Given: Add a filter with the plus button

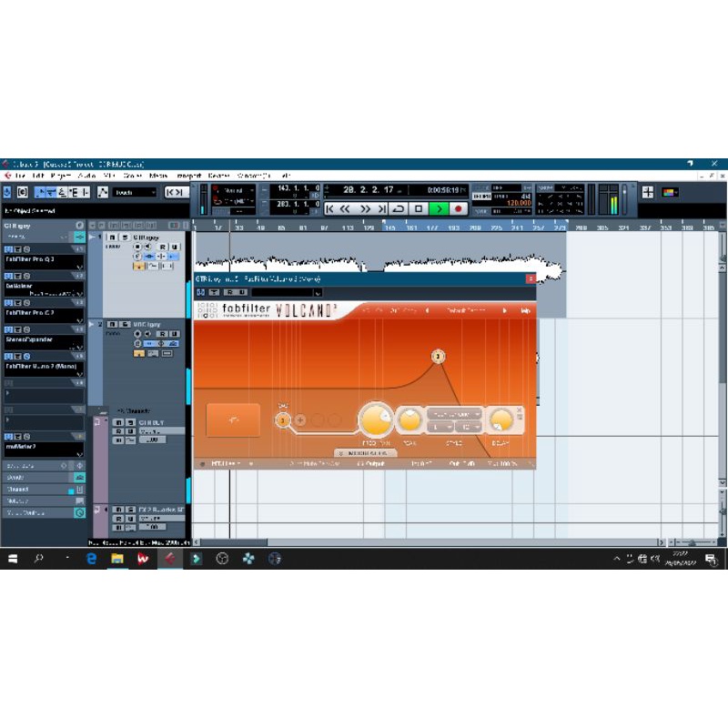Looking at the screenshot, I should pyautogui.click(x=300, y=420).
